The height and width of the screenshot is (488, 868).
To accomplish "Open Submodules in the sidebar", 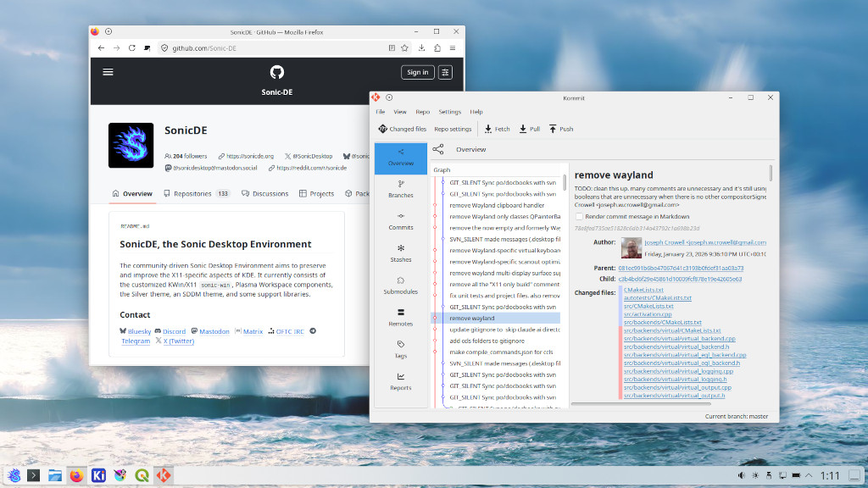I will pos(401,286).
